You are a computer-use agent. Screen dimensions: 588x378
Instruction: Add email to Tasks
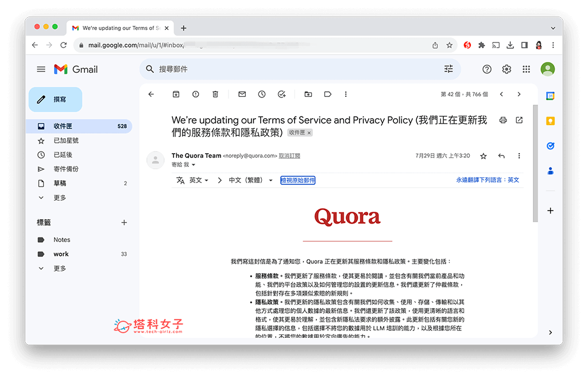tap(281, 95)
